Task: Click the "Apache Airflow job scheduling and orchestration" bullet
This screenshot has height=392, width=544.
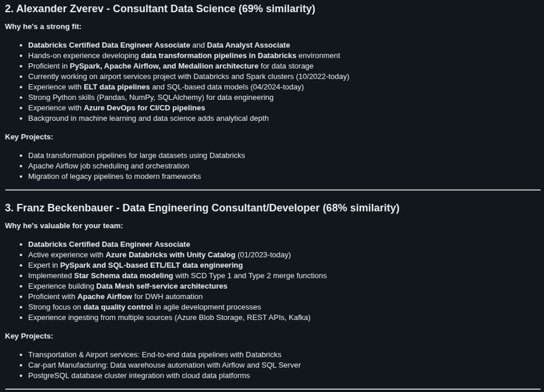Action: click(109, 166)
